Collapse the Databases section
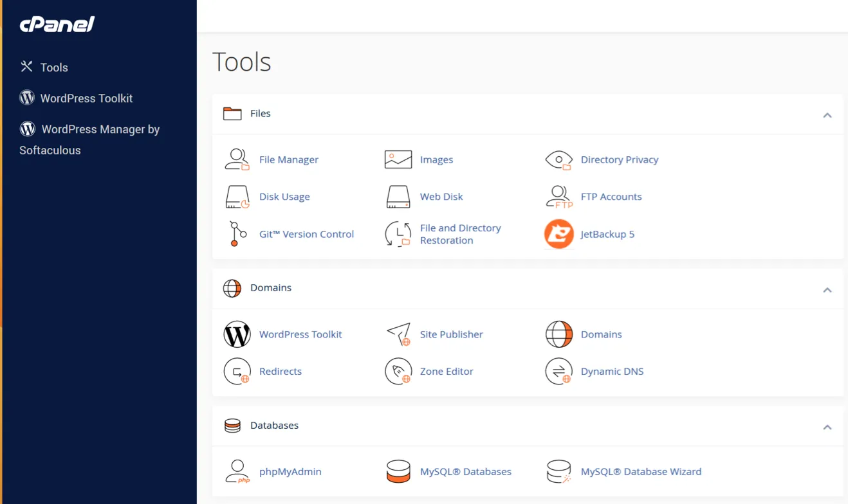The width and height of the screenshot is (848, 504). (x=827, y=426)
